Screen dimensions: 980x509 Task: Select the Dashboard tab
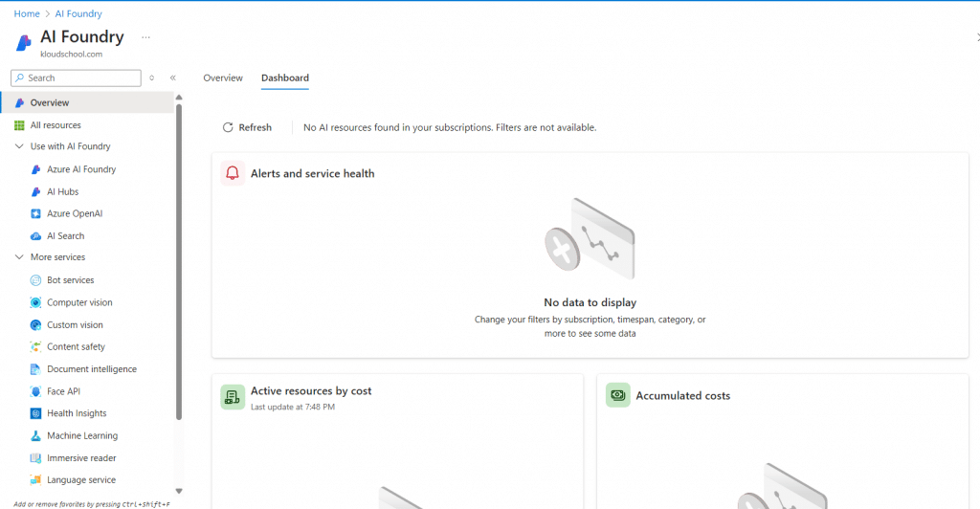pos(285,78)
